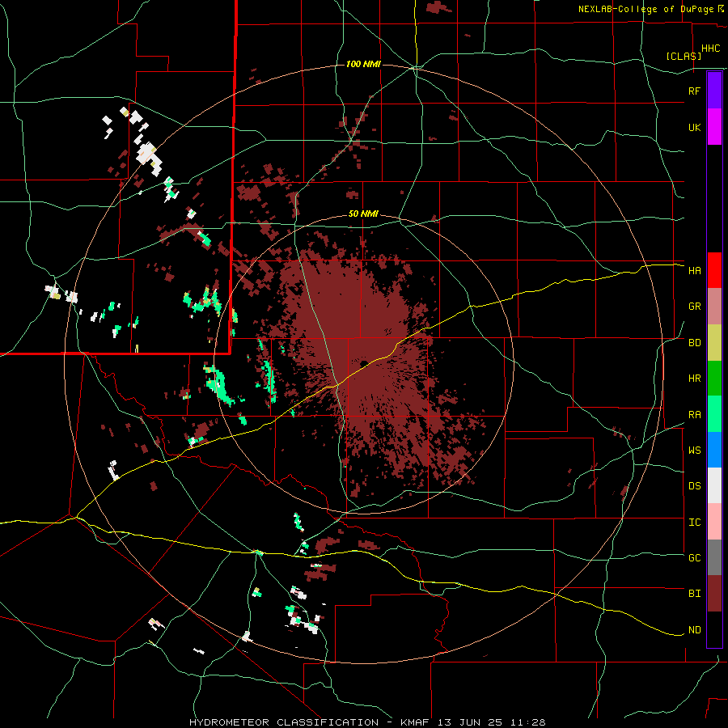Select the yellow BD big drops swatch
The image size is (728, 728).
pyautogui.click(x=714, y=343)
